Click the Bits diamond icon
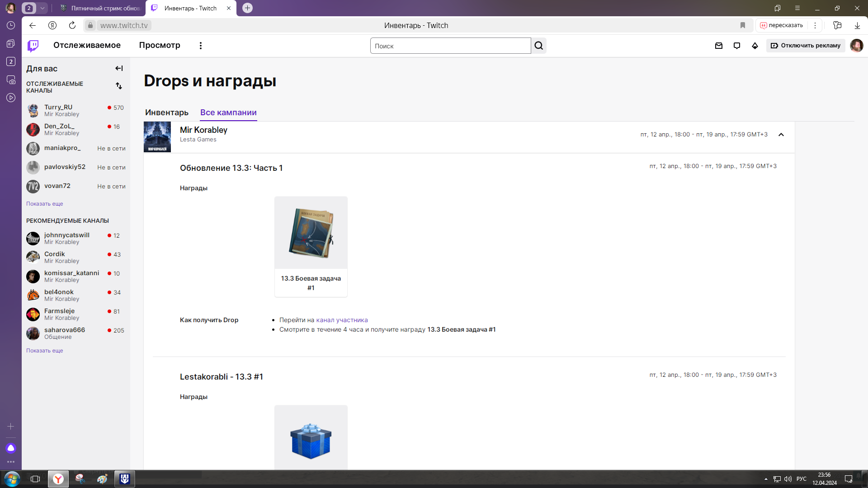The width and height of the screenshot is (868, 488). tap(755, 46)
